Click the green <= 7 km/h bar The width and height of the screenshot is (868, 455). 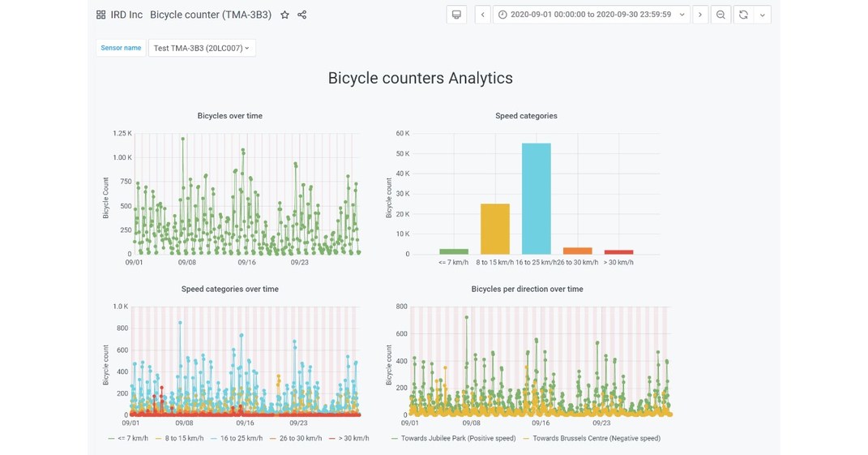coord(454,251)
